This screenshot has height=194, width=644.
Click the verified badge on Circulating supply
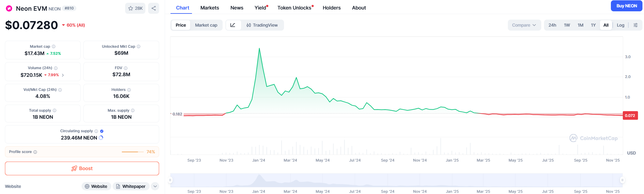[x=102, y=131]
